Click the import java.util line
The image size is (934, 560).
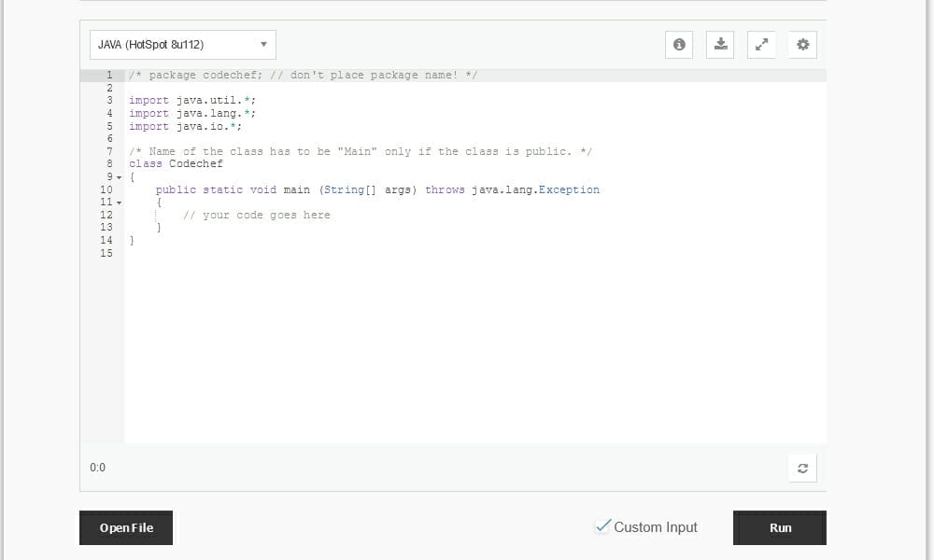coord(191,100)
